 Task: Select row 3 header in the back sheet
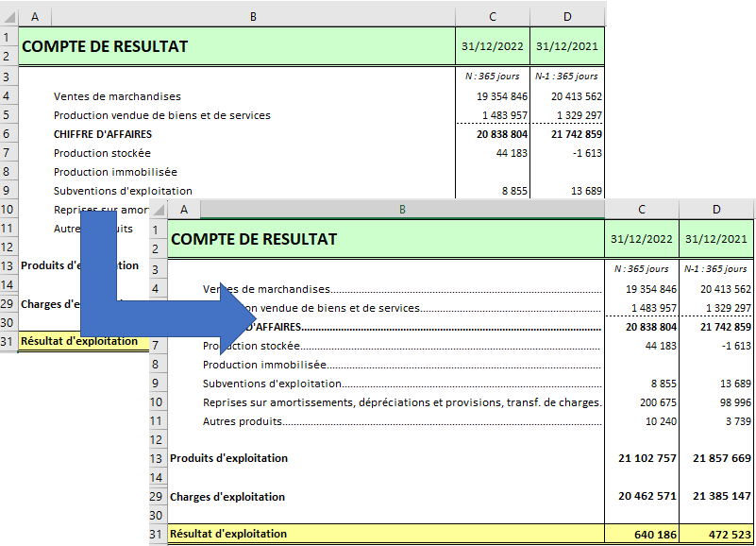click(7, 77)
